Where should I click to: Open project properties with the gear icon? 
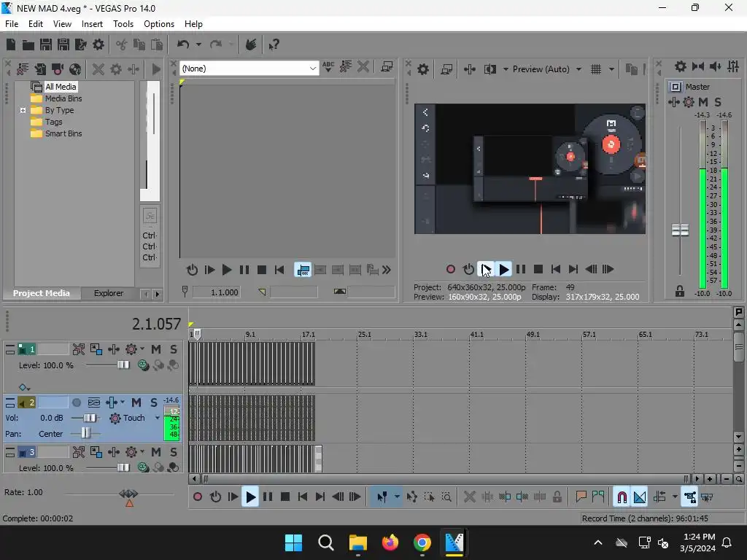(98, 44)
